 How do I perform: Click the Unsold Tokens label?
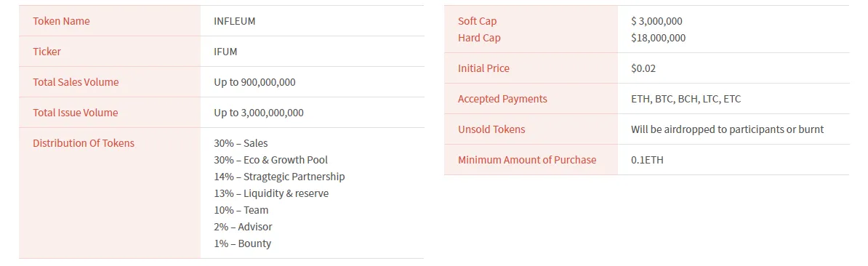(x=491, y=129)
